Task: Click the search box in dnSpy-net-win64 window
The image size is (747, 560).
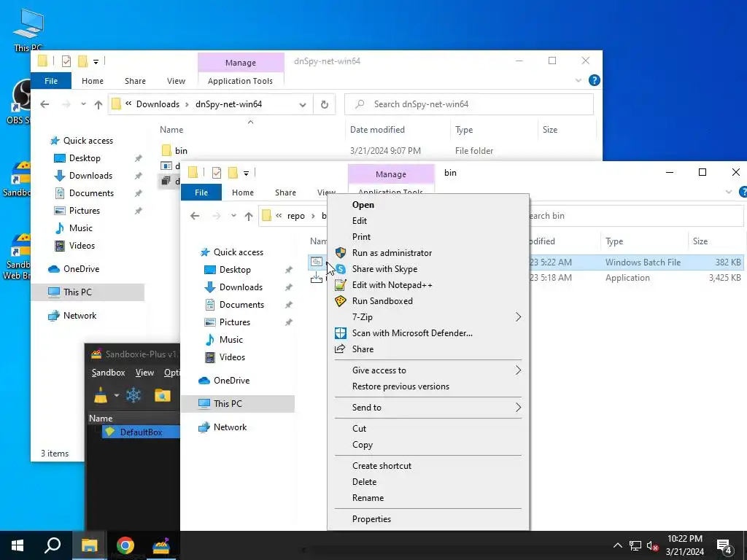Action: 469,104
